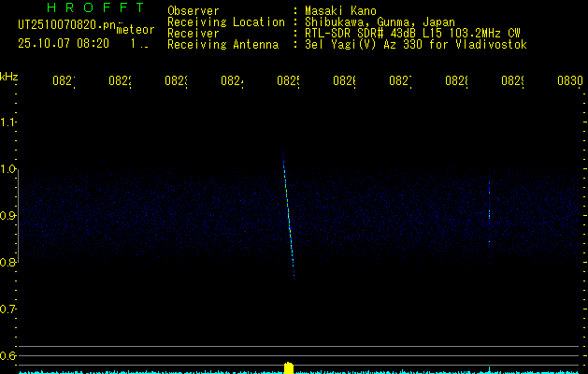This screenshot has width=588, height=374.
Task: Click the kHz axis unit label
Action: coord(9,75)
